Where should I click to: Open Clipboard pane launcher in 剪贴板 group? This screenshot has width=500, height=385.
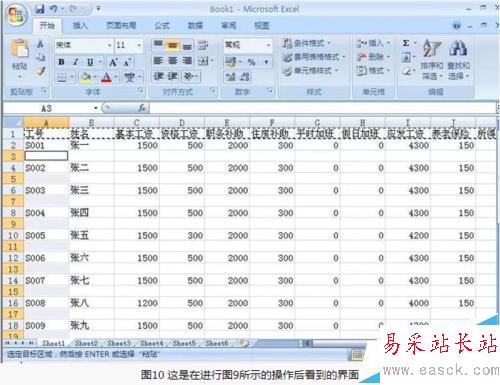(44, 91)
